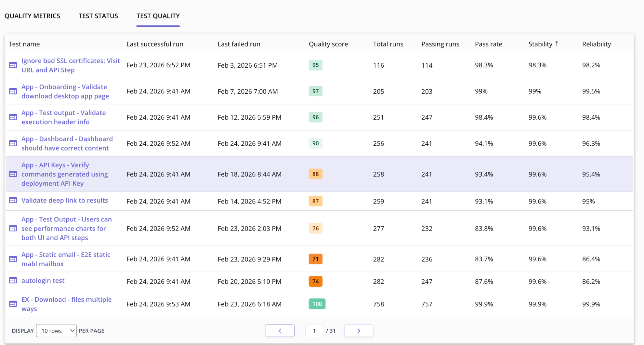
Task: Click the current page number input field
Action: tap(314, 331)
